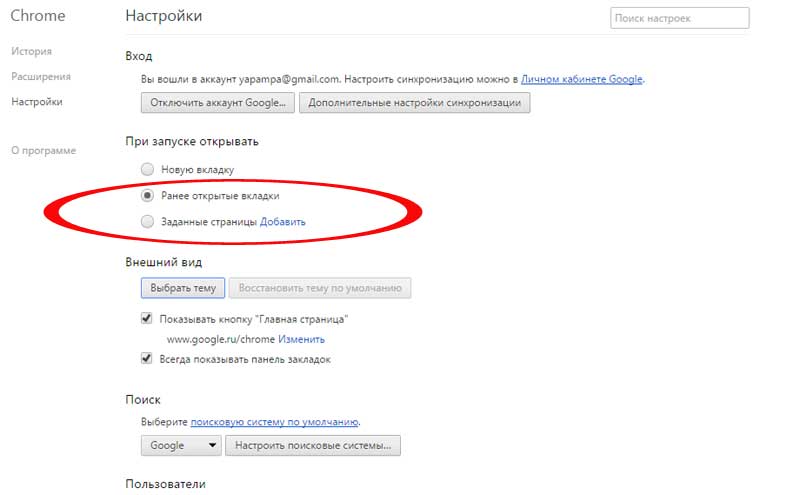This screenshot has width=800, height=495.
Task: Select the Заданные страницы radio option
Action: tap(147, 221)
